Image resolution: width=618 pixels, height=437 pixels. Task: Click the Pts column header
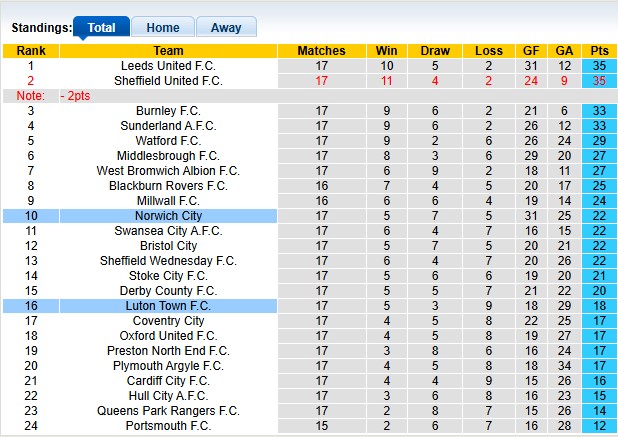pos(600,51)
